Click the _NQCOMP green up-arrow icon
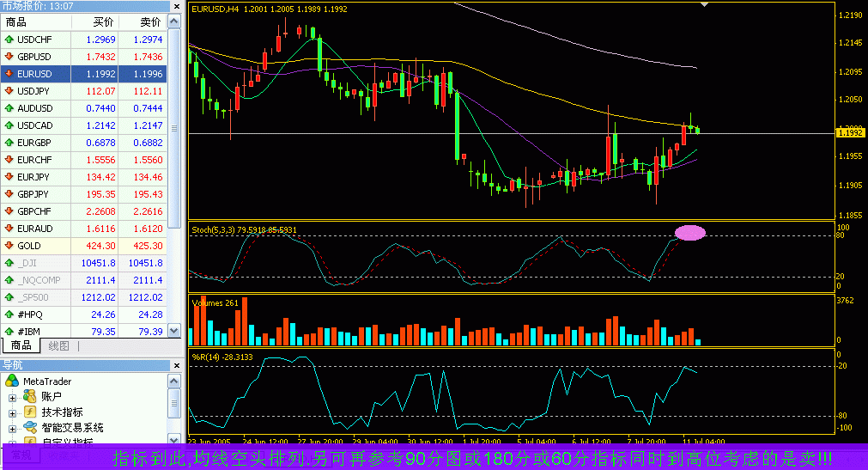Viewport: 868px width, 470px height. click(x=9, y=280)
